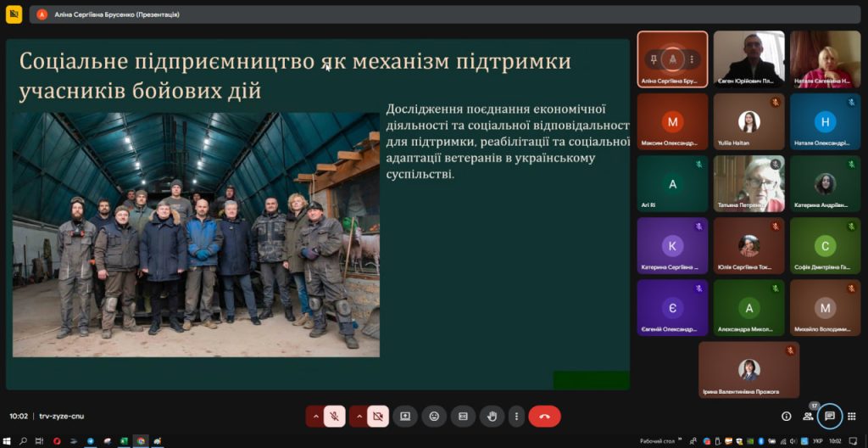Viewport: 868px width, 448px height.
Task: Select Євген Юрійович's video tile
Action: 748,59
